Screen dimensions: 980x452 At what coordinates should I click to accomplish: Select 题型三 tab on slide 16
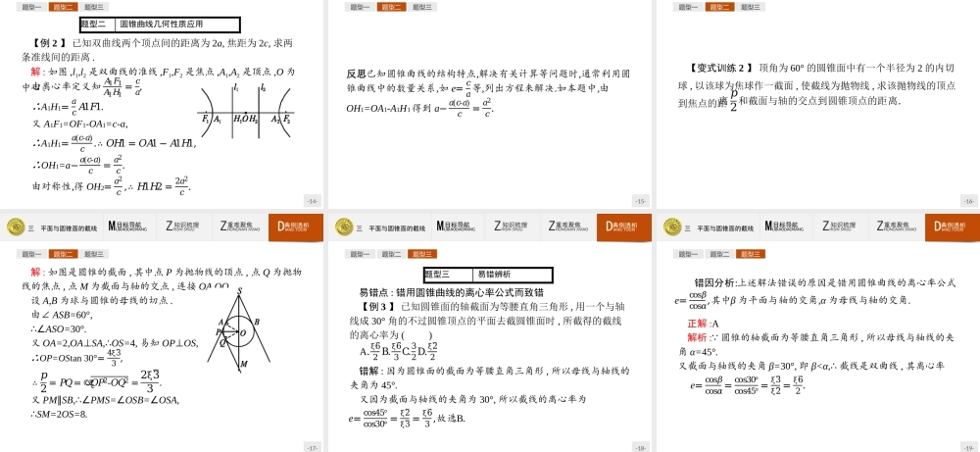click(751, 7)
